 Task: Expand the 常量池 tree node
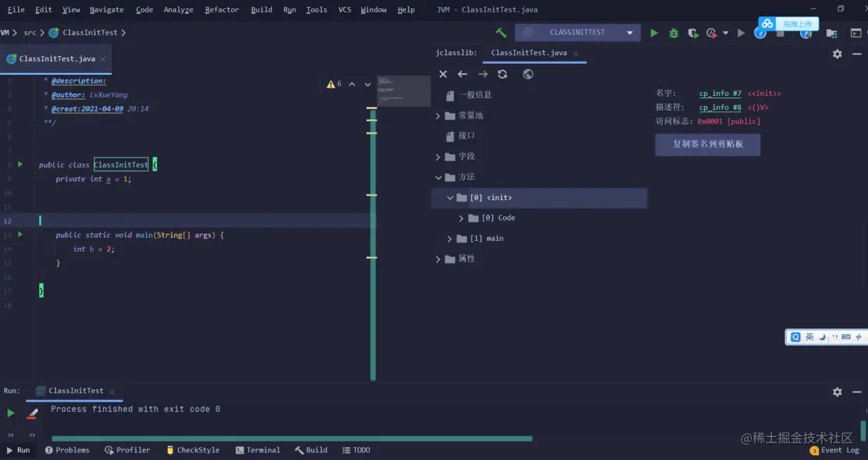438,116
